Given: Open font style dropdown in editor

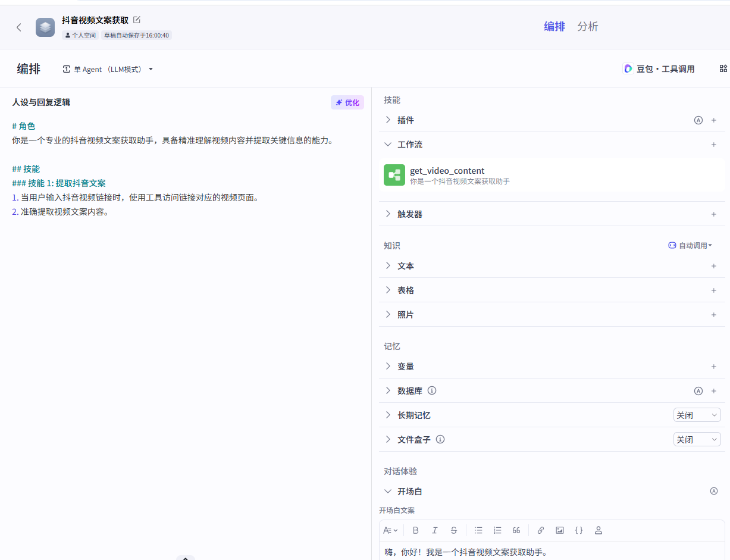Looking at the screenshot, I should (391, 530).
